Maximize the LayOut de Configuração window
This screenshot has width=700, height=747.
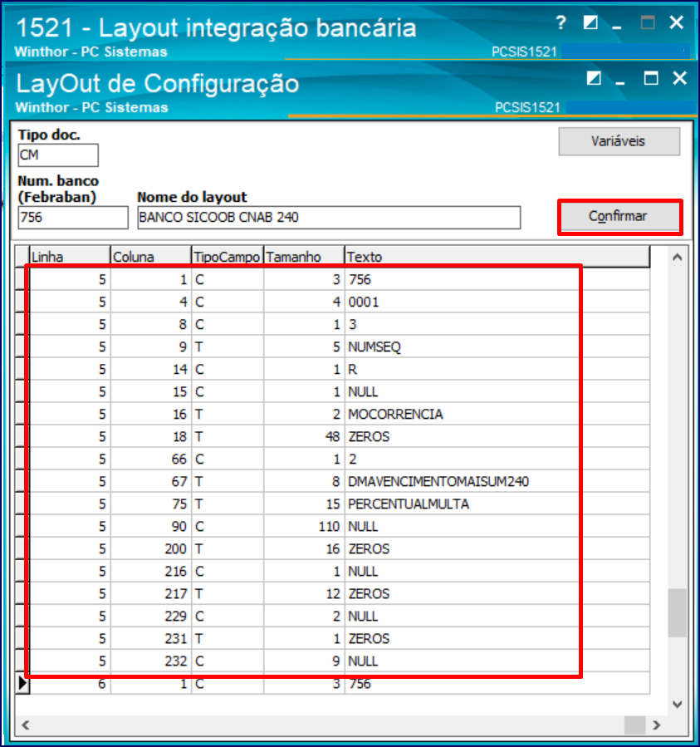pyautogui.click(x=651, y=78)
